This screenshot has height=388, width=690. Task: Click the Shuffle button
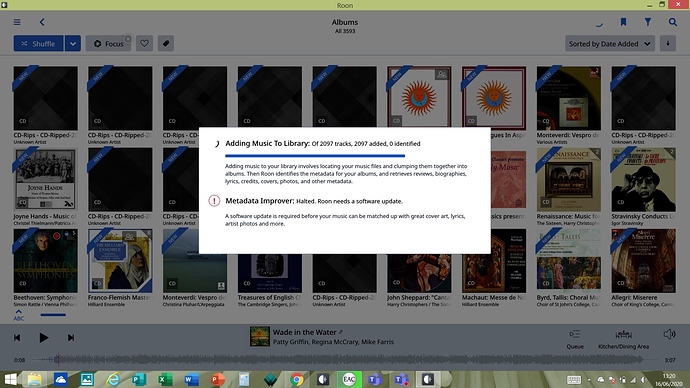point(38,44)
